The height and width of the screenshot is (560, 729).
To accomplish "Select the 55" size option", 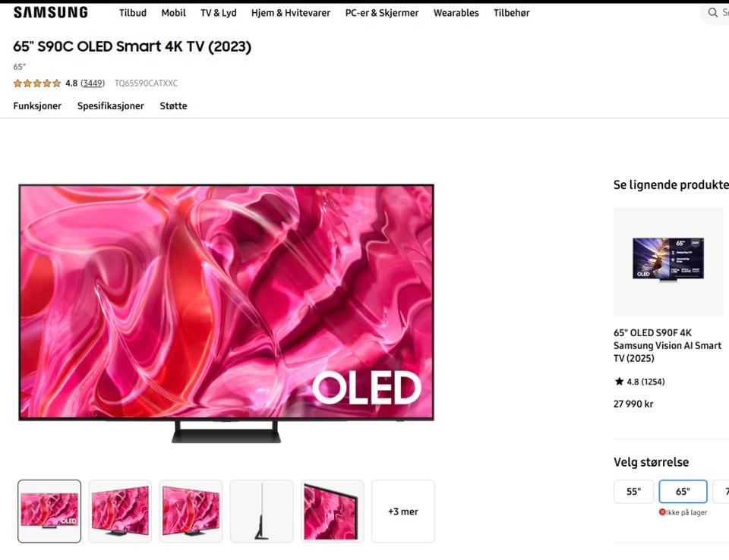I will coord(633,491).
